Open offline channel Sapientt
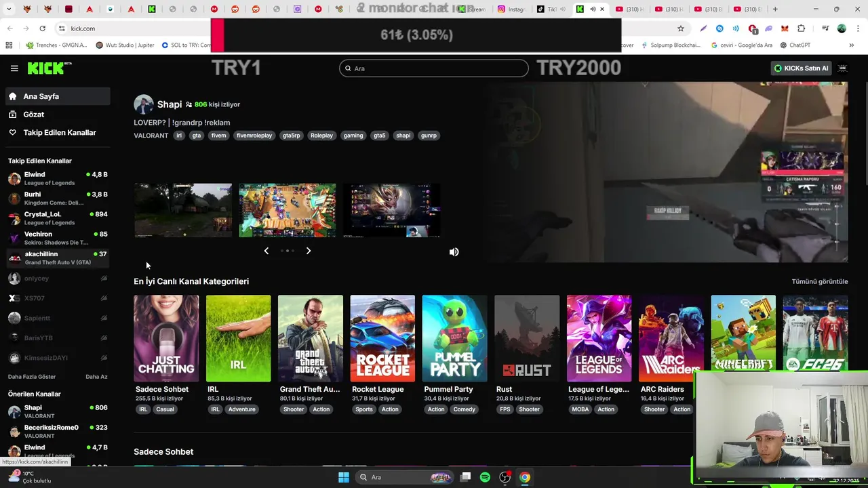Image resolution: width=868 pixels, height=488 pixels. (58, 318)
